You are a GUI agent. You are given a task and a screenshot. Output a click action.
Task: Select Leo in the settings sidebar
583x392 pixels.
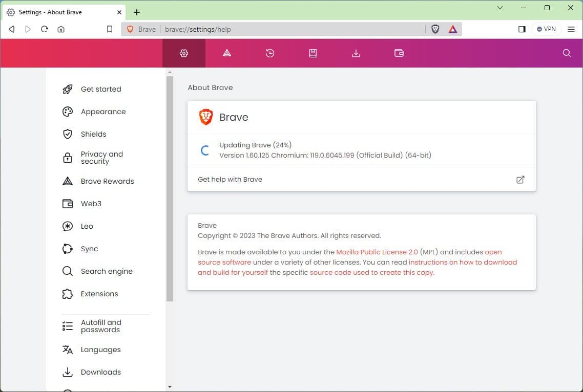(87, 226)
